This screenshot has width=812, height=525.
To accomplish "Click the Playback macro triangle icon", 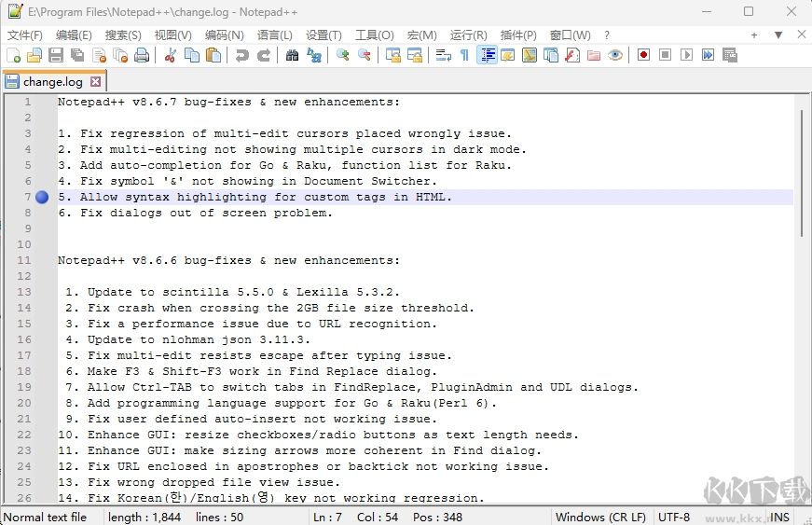I will pos(687,55).
